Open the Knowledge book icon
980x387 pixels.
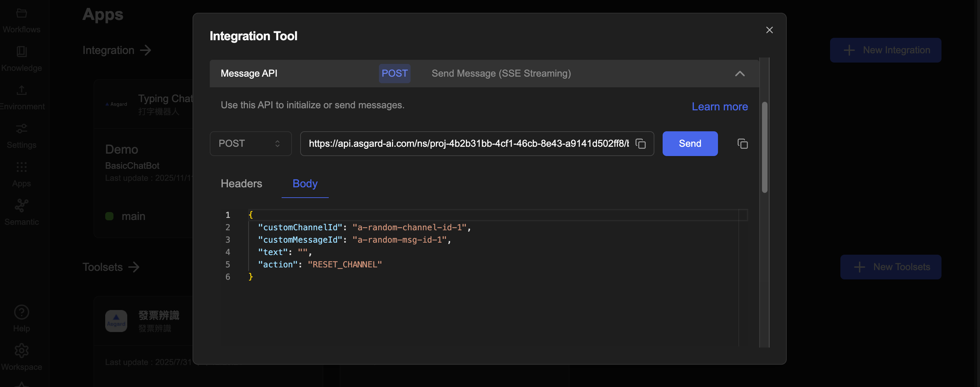[21, 52]
